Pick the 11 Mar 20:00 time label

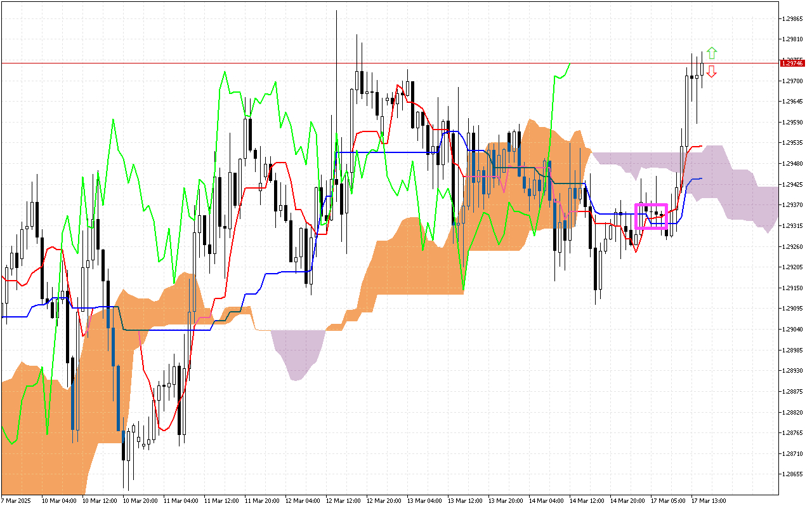tap(262, 500)
